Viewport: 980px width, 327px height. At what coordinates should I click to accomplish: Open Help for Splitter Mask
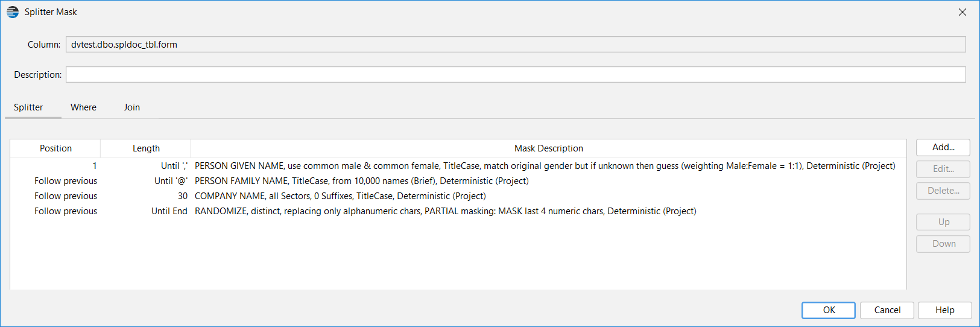click(945, 310)
